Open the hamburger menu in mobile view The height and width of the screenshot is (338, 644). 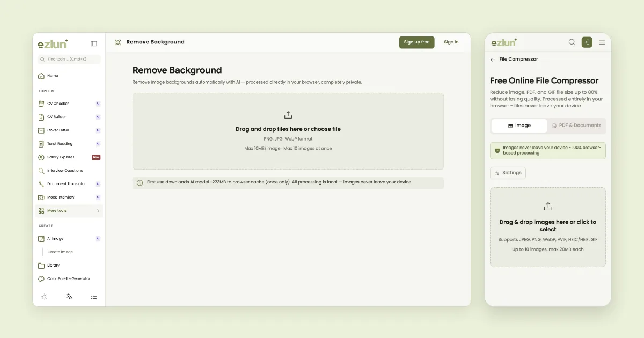tap(602, 42)
